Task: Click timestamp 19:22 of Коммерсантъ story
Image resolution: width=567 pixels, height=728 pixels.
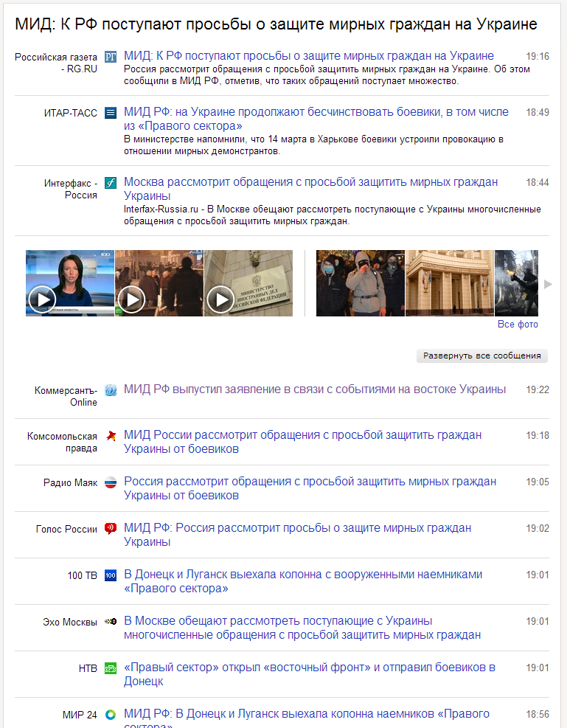Action: click(538, 390)
